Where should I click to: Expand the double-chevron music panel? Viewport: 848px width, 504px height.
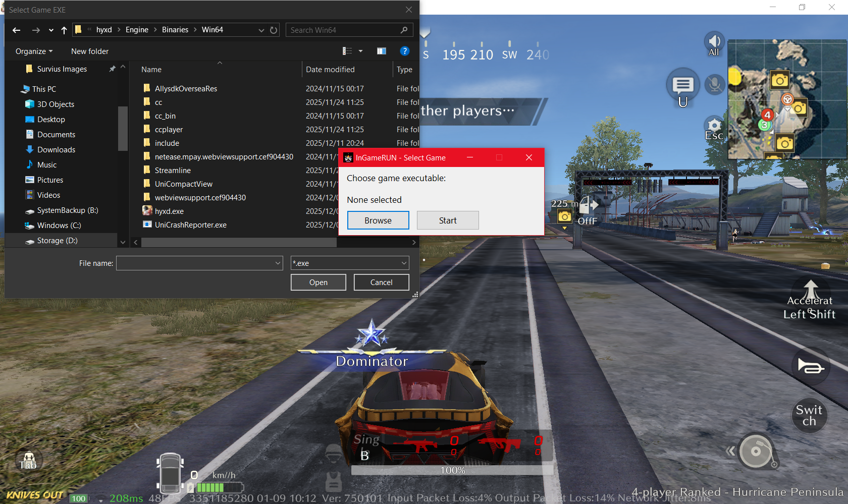[730, 451]
